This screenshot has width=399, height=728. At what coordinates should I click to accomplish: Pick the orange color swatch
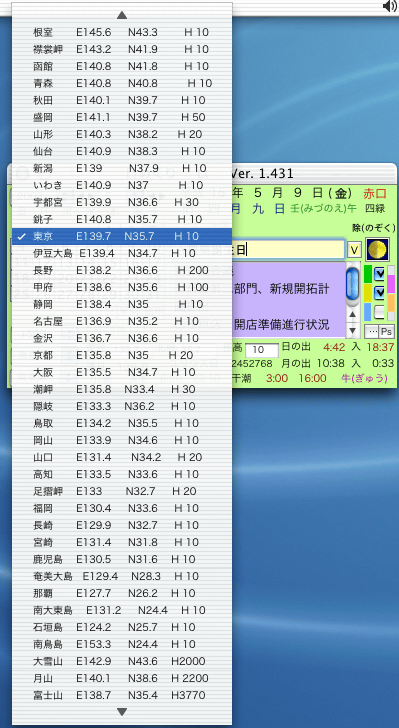391,303
